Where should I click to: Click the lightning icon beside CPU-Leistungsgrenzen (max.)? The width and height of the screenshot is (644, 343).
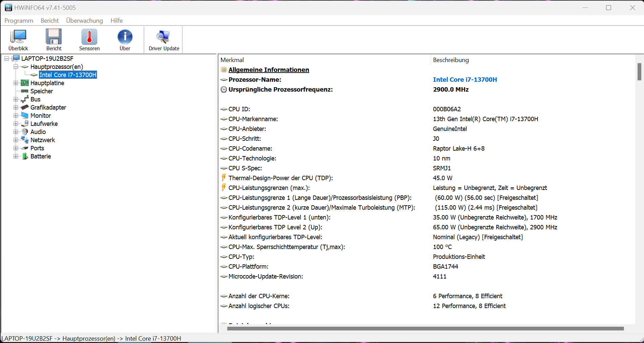click(224, 188)
